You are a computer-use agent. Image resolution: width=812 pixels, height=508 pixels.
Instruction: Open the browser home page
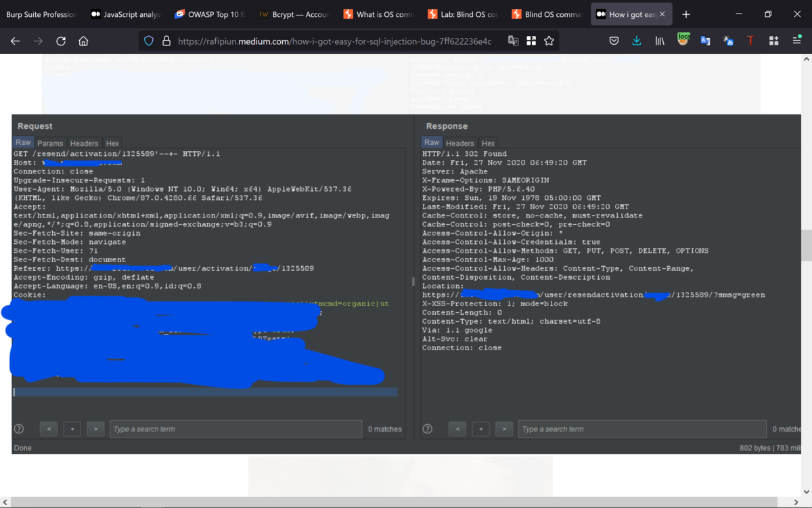[x=83, y=41]
